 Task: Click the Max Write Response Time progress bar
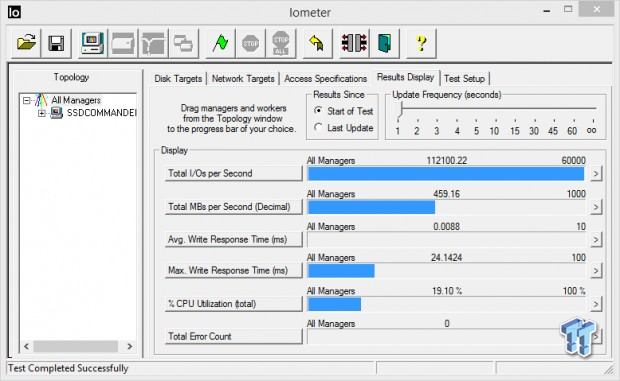click(x=446, y=271)
